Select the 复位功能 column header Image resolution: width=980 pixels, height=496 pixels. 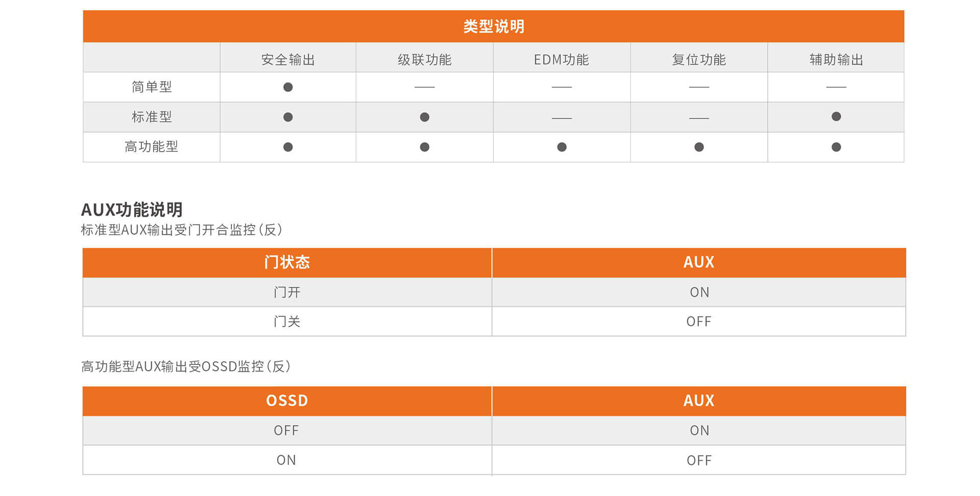point(699,60)
